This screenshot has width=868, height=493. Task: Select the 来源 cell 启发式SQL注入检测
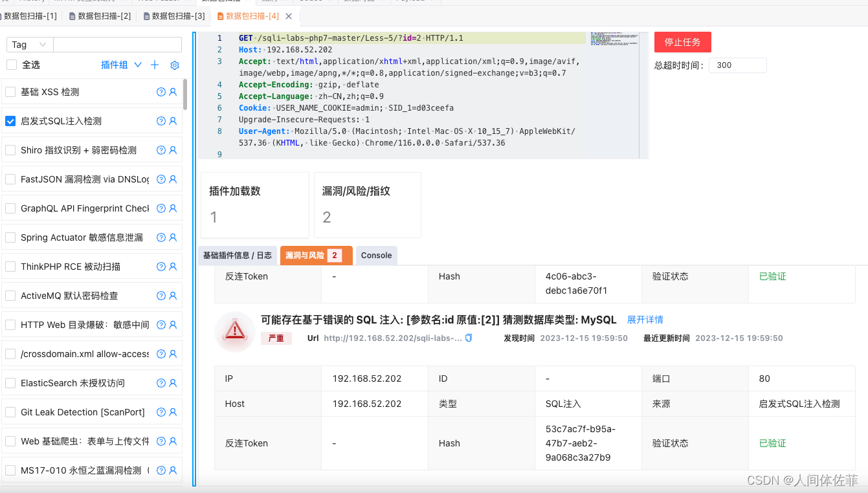(799, 404)
